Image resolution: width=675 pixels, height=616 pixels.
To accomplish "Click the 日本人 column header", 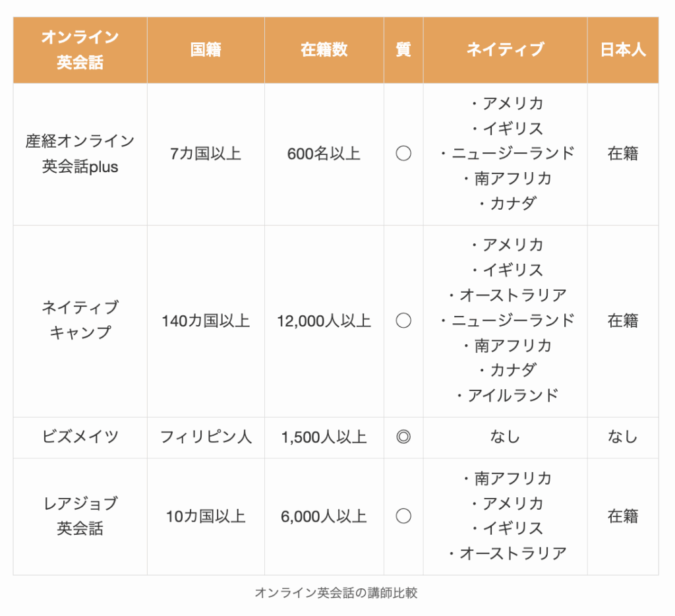I will click(x=623, y=50).
